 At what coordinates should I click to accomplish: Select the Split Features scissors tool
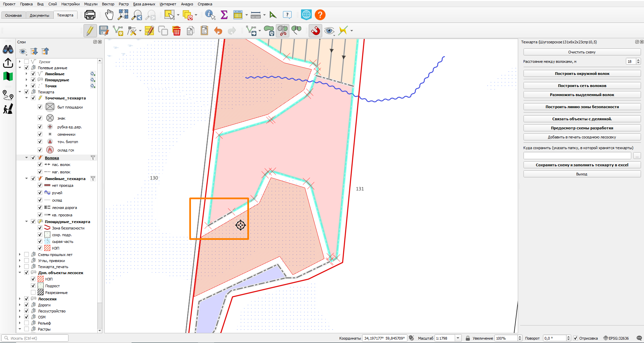coord(283,31)
